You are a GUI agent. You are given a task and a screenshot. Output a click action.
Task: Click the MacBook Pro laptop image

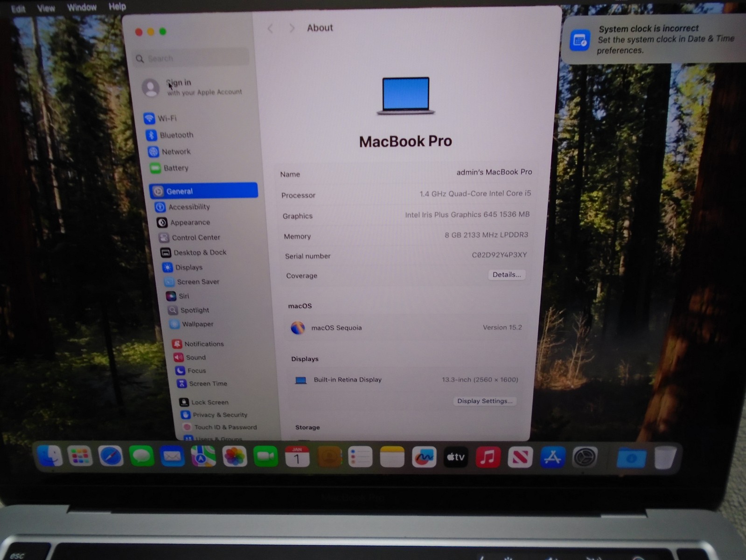[x=406, y=96]
